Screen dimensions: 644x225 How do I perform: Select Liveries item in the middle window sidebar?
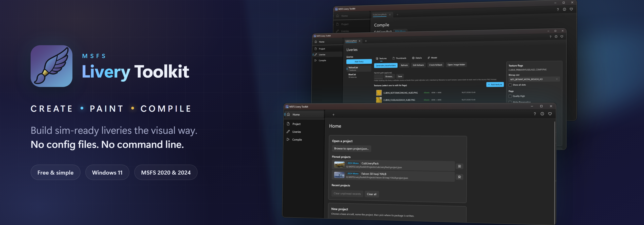327,55
